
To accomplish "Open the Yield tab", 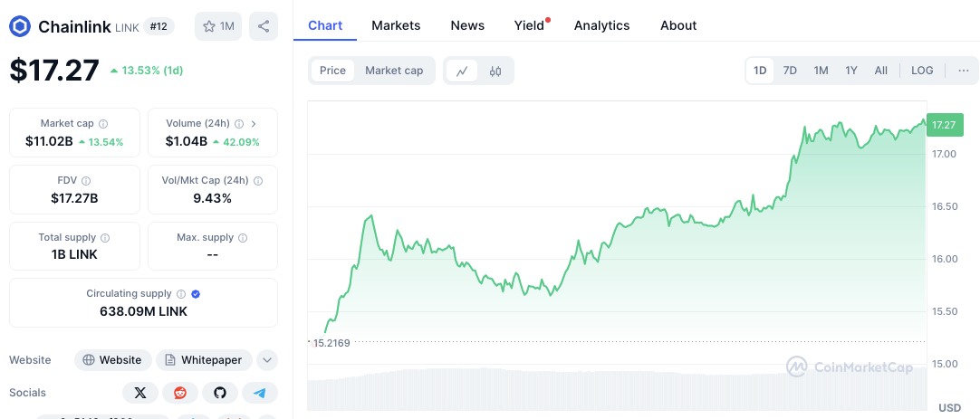I will point(529,25).
